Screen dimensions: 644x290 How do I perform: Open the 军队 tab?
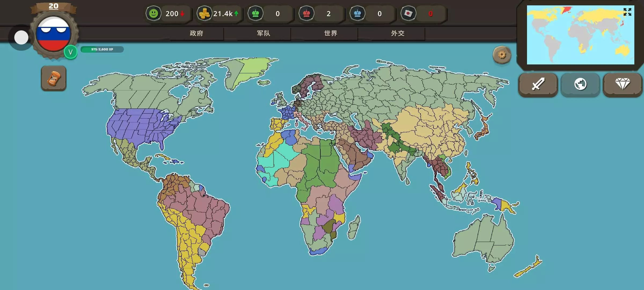[x=264, y=33]
